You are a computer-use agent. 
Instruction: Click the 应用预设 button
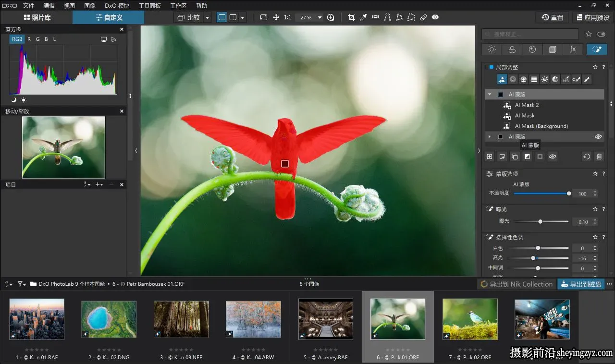[592, 18]
